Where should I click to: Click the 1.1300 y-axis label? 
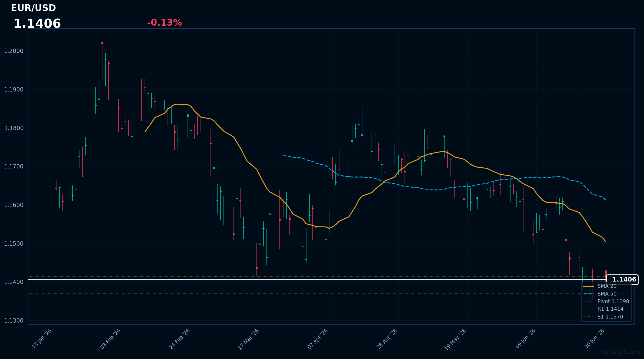(x=14, y=321)
